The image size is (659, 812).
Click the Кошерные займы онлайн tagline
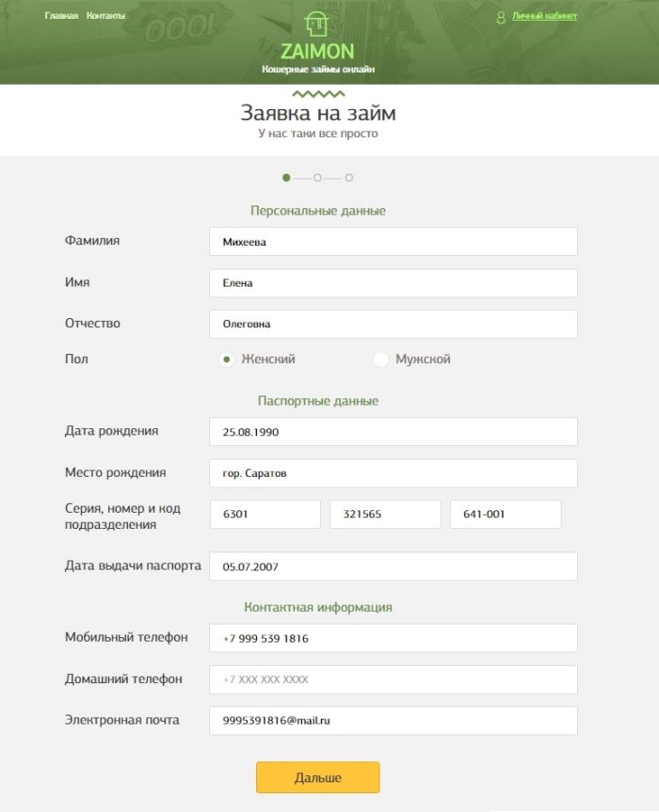(x=318, y=69)
